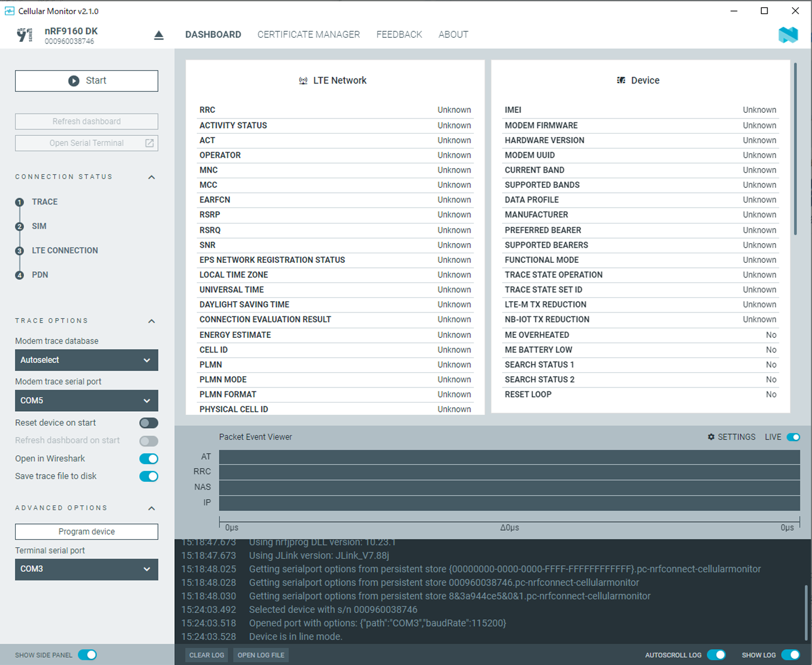
Task: Toggle the LIVE switch off
Action: coord(793,437)
